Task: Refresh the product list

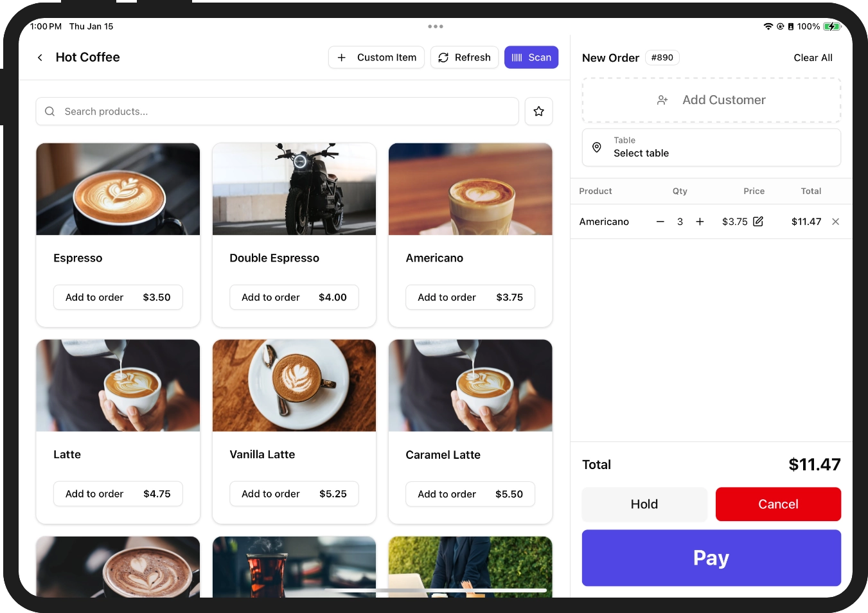Action: [464, 57]
